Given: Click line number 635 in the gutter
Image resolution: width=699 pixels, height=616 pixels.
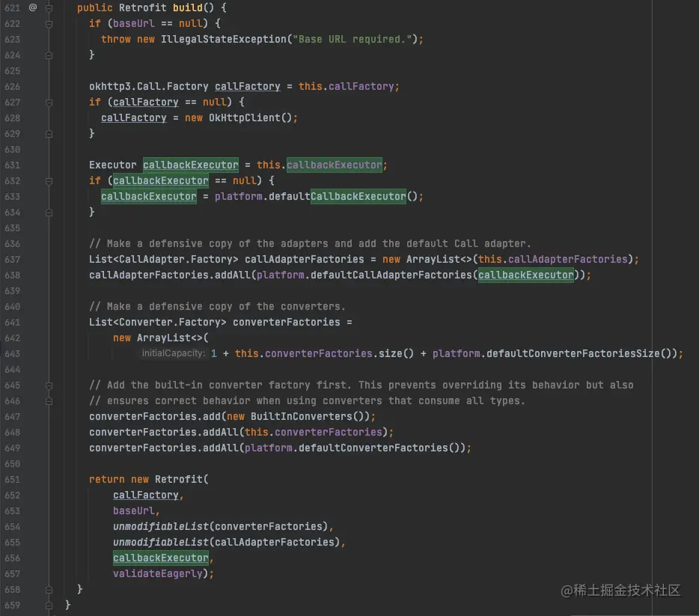Looking at the screenshot, I should (x=12, y=228).
